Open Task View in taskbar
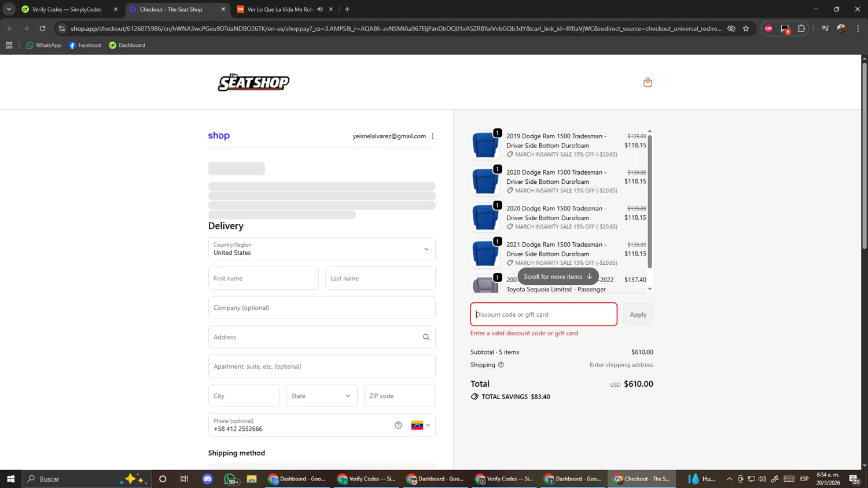This screenshot has height=488, width=868. point(185,479)
